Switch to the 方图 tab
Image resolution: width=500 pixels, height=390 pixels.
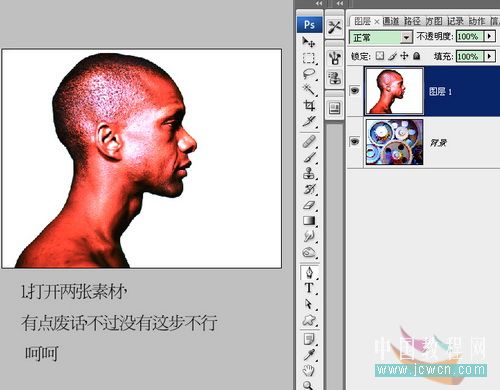coord(434,21)
